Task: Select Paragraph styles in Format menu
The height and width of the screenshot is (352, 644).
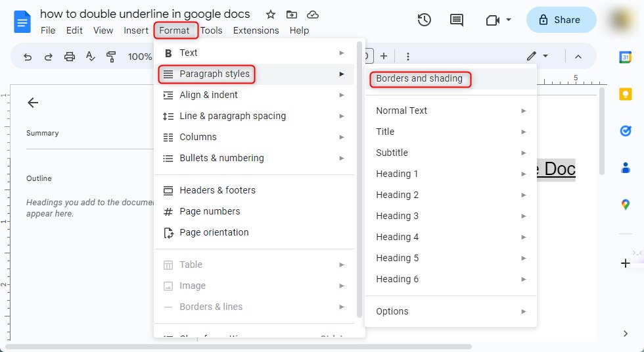Action: [254, 74]
